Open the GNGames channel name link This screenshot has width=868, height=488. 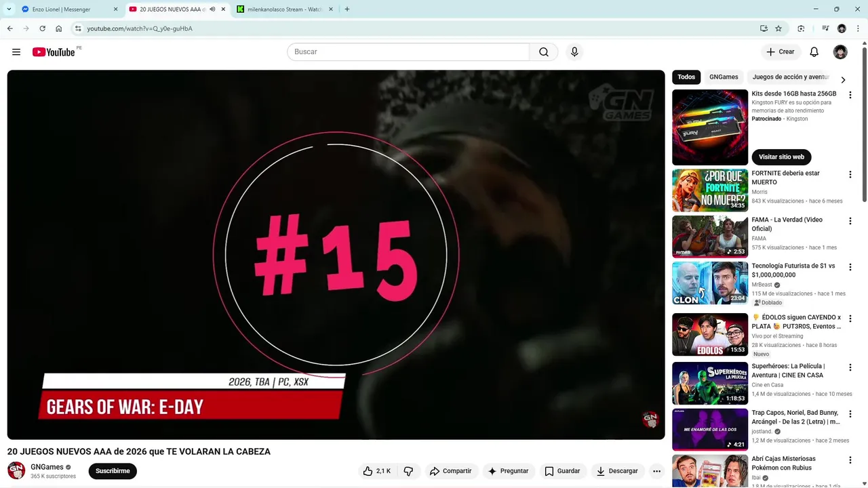(x=47, y=467)
